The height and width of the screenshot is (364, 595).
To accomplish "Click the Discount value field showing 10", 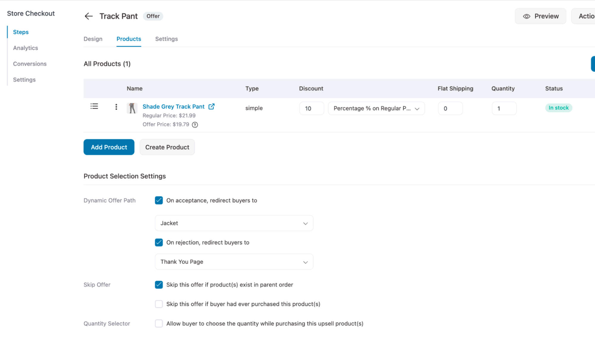I will point(312,108).
